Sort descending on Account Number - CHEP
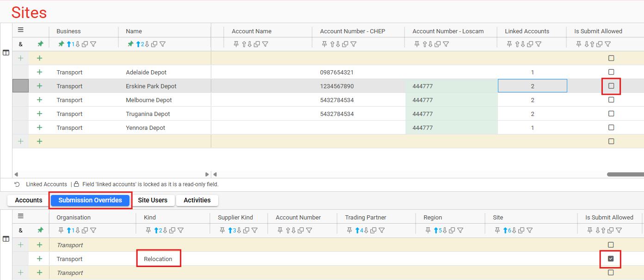Viewport: 644px width, 280px height. 338,44
